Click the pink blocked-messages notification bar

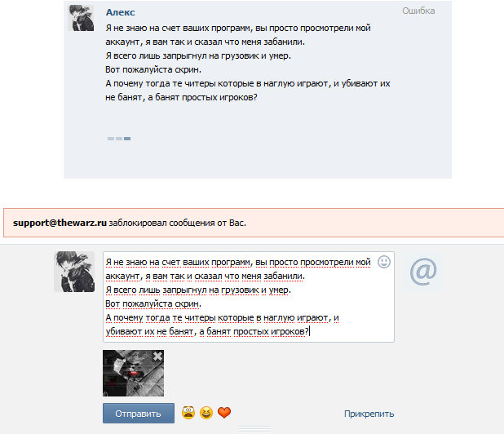[x=254, y=223]
